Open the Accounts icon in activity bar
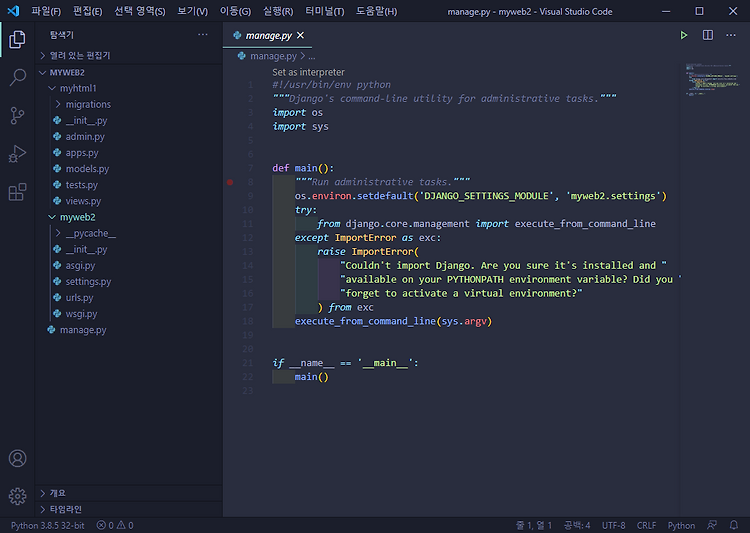 tap(17, 458)
